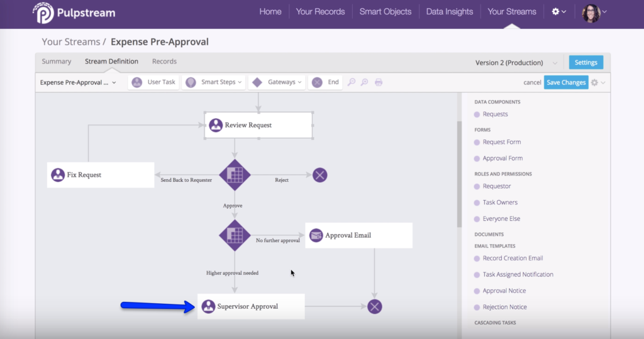Select the Fix Request task node
The height and width of the screenshot is (339, 644).
click(x=101, y=175)
